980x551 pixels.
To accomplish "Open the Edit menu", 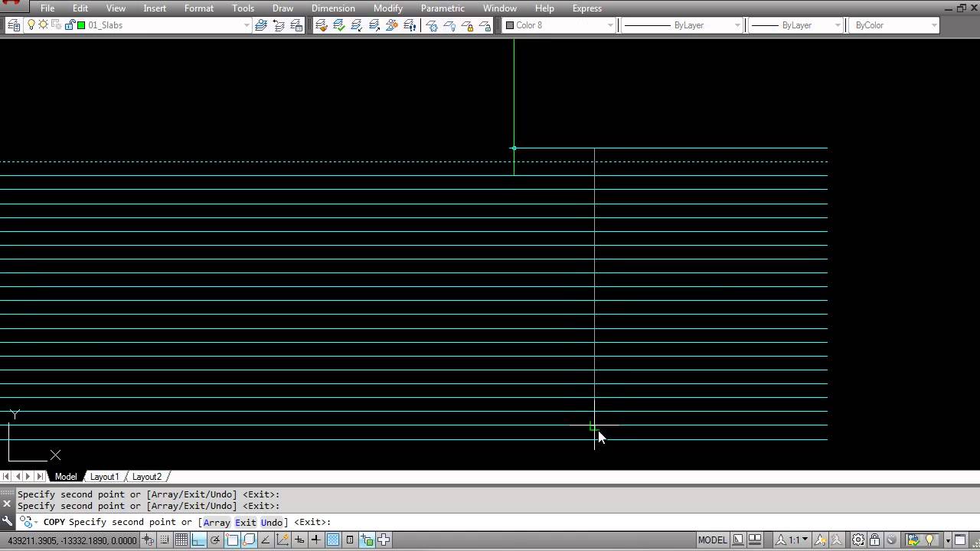I will click(x=80, y=8).
